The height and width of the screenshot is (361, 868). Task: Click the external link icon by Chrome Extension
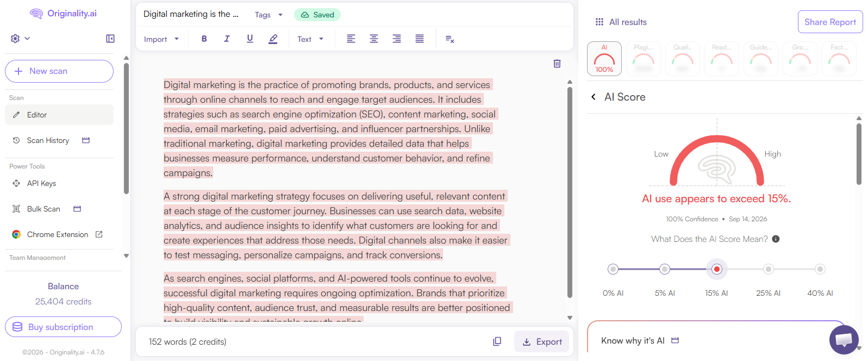[99, 234]
